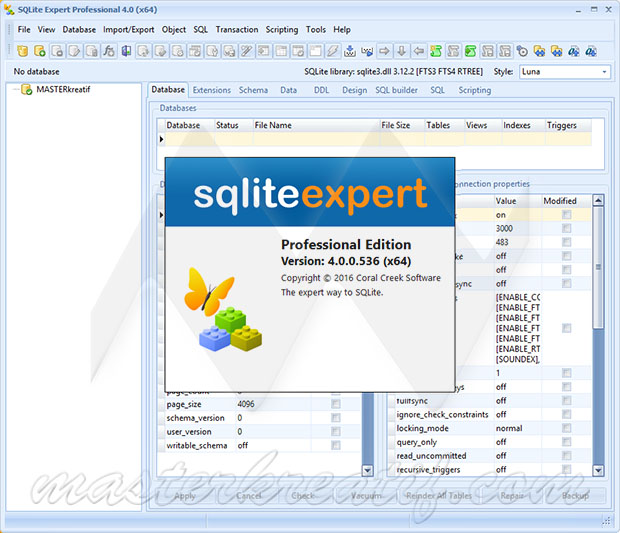Open the View menu
Viewport: 620px width, 533px height.
coord(46,30)
